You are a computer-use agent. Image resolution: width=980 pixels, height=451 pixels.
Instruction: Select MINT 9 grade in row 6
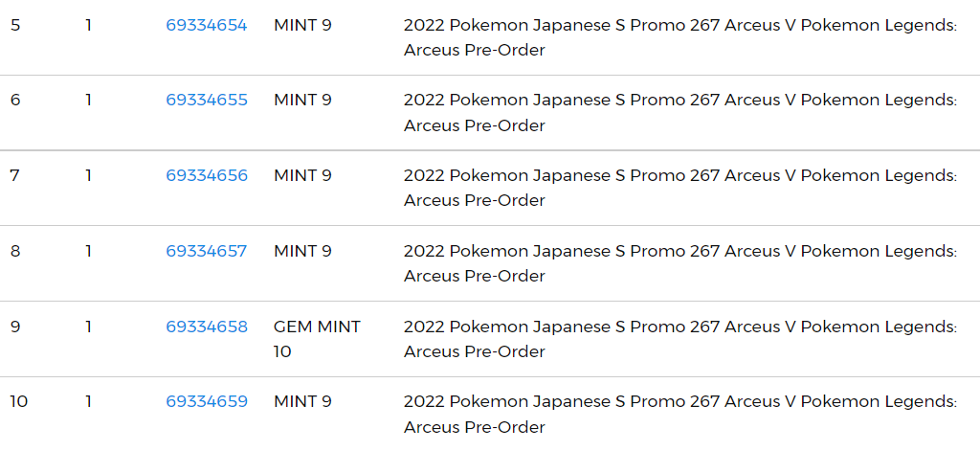[x=302, y=101]
